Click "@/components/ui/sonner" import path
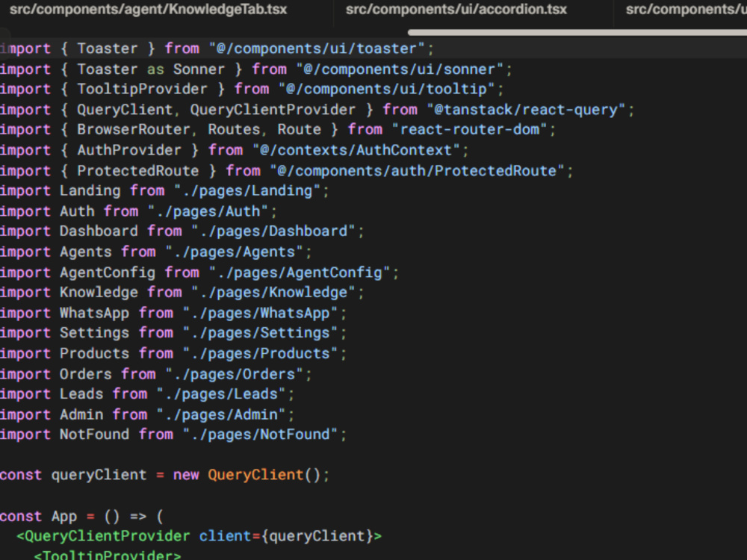The image size is (747, 560). tap(399, 69)
